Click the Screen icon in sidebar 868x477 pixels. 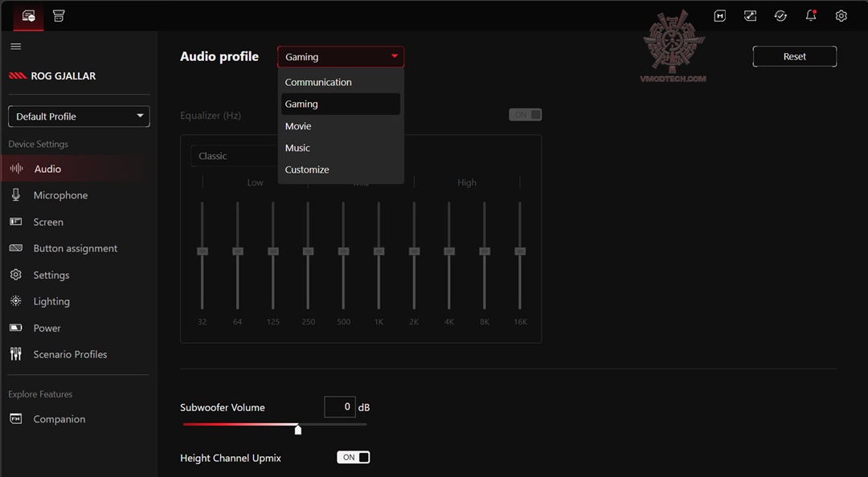point(16,222)
